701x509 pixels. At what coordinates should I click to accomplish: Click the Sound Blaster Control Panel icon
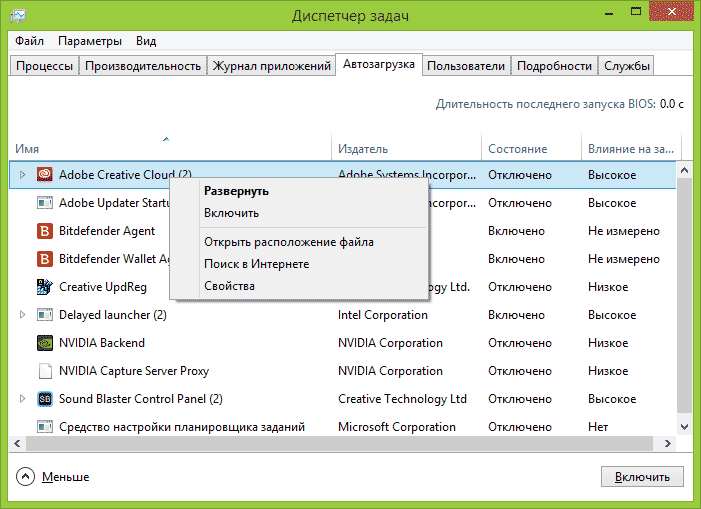click(x=44, y=399)
